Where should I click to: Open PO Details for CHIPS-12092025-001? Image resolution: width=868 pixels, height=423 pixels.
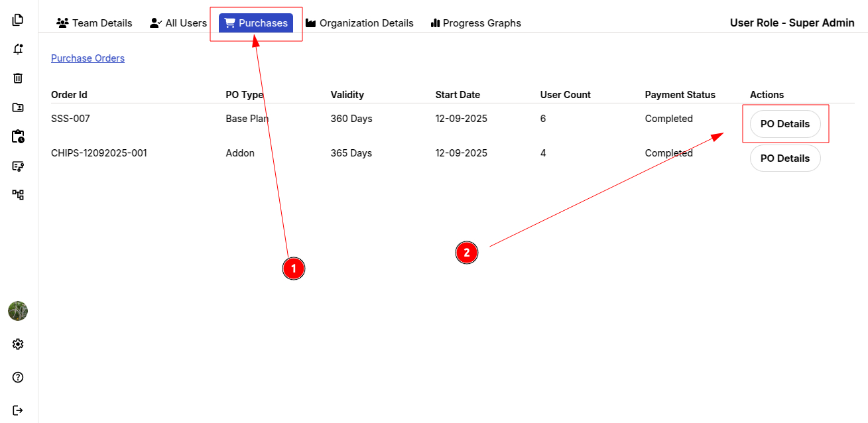click(x=784, y=158)
